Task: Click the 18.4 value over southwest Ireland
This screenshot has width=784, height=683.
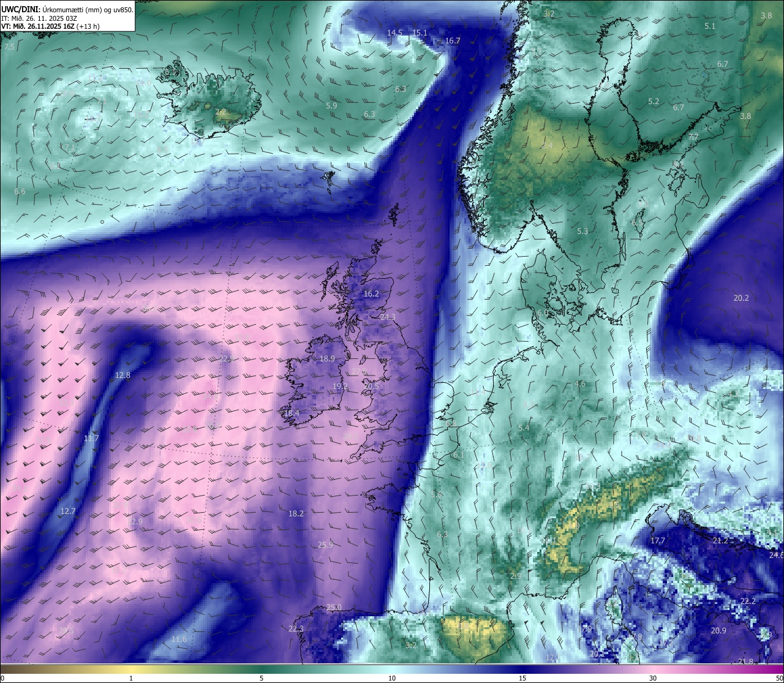Action: tap(292, 413)
